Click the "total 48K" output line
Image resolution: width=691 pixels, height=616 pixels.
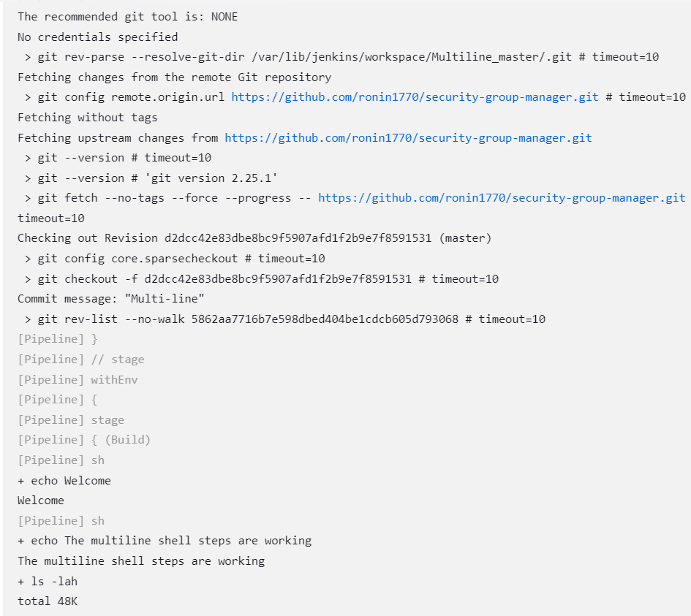click(45, 601)
